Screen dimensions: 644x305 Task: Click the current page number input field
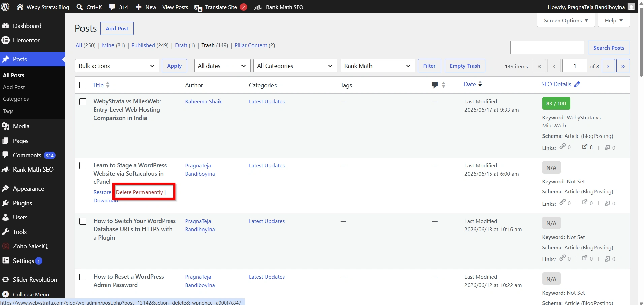coord(575,66)
